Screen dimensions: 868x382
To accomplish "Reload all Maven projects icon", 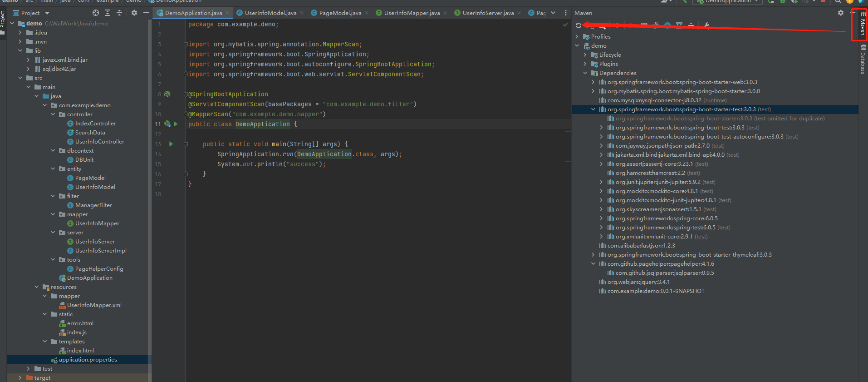I will coord(578,25).
